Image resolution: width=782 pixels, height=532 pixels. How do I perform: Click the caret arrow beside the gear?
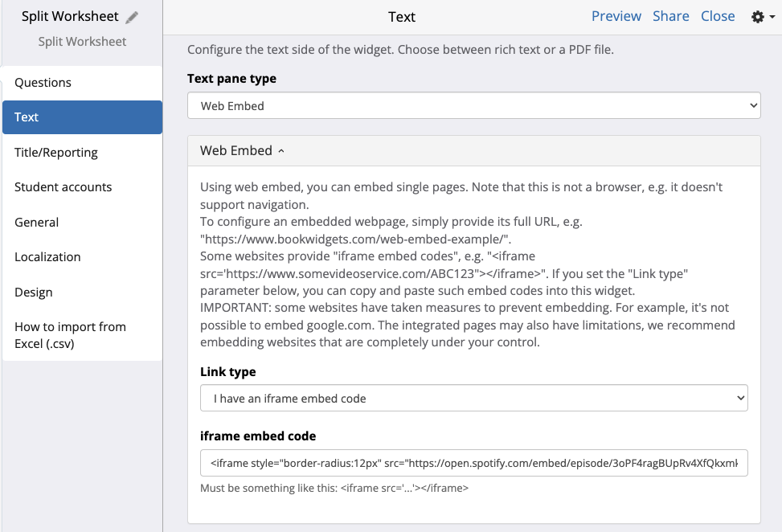pyautogui.click(x=772, y=18)
